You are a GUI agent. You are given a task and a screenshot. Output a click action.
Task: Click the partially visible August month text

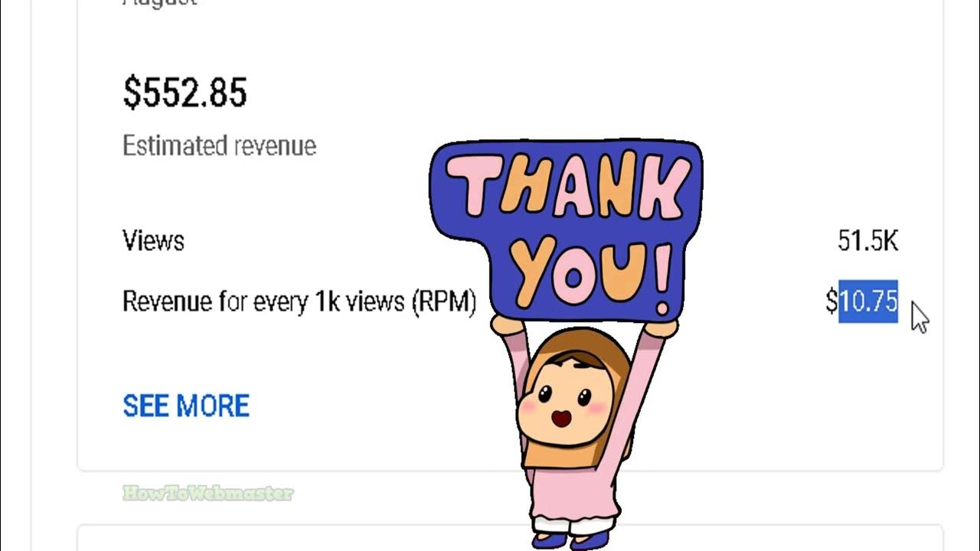[x=159, y=4]
